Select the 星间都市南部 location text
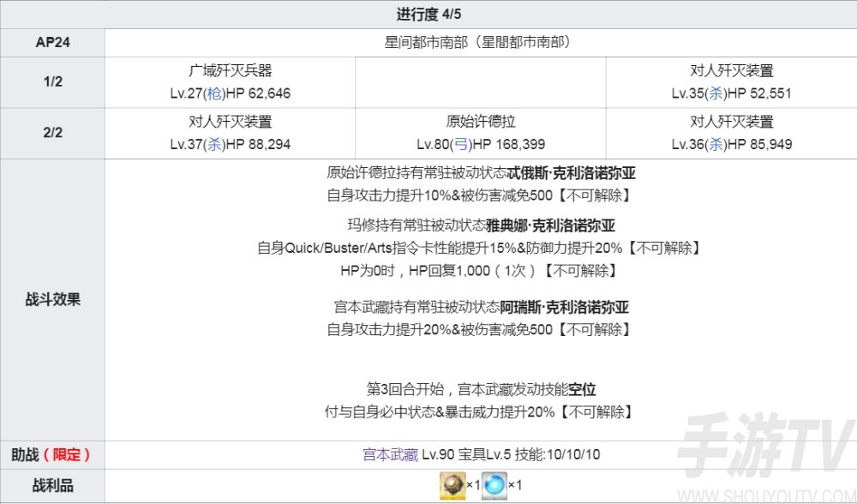The image size is (857, 504). pyautogui.click(x=477, y=42)
